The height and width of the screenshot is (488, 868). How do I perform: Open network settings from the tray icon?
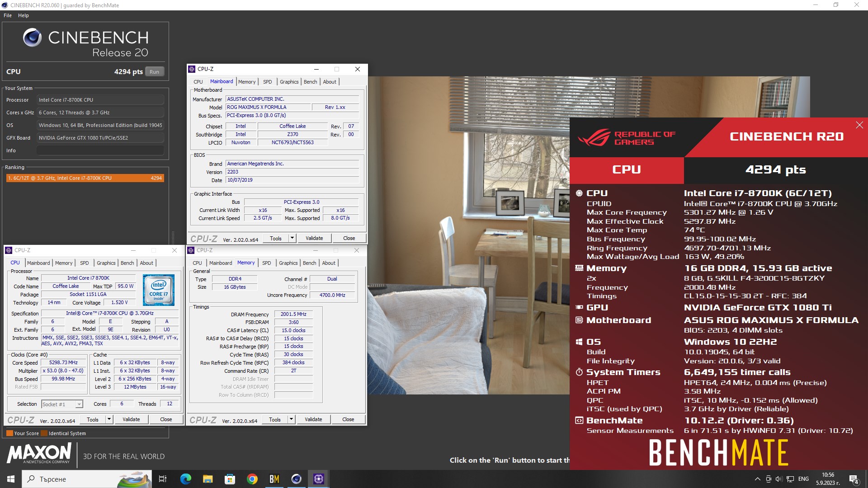pos(790,479)
